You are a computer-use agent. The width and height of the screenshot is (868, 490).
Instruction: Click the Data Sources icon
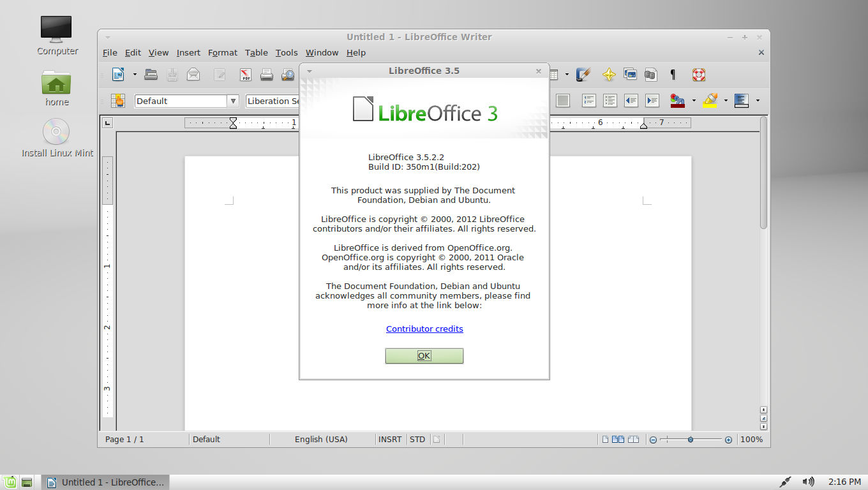coord(650,75)
